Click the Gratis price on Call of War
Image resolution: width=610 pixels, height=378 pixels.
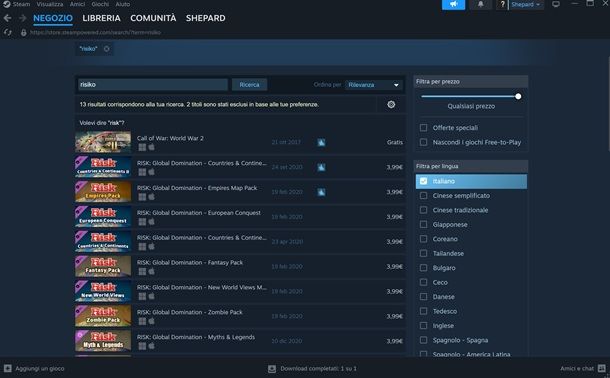pyautogui.click(x=394, y=142)
